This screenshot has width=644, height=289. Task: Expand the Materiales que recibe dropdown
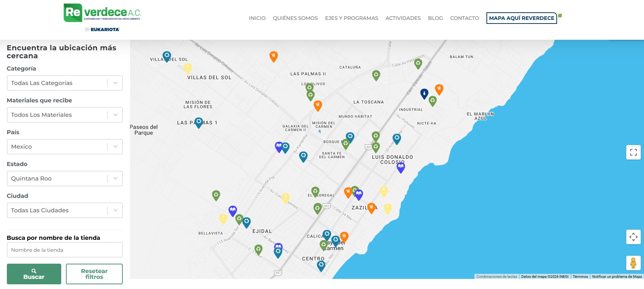pos(64,115)
